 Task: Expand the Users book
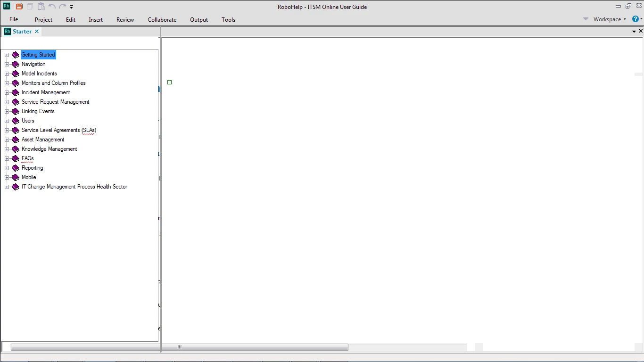click(7, 121)
